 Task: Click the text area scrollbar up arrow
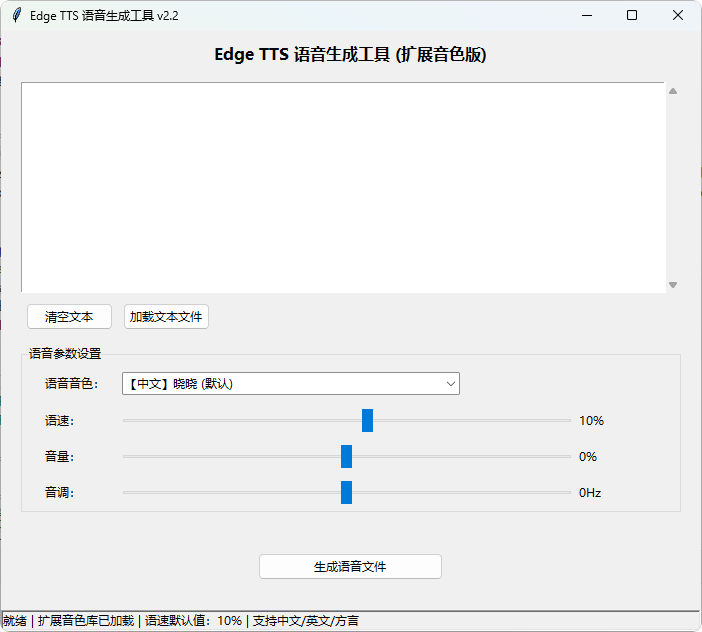(672, 91)
